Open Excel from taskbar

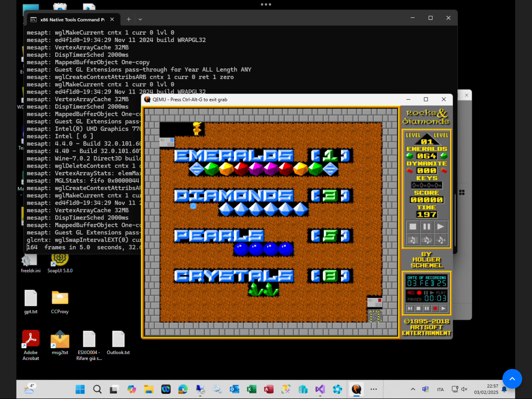(x=251, y=389)
